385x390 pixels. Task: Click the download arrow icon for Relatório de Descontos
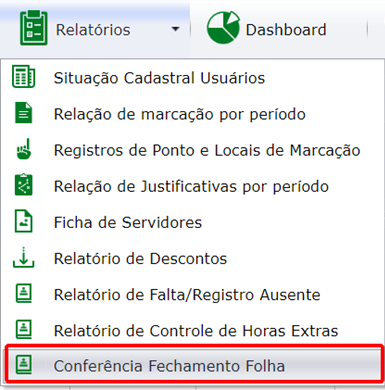coord(23,257)
